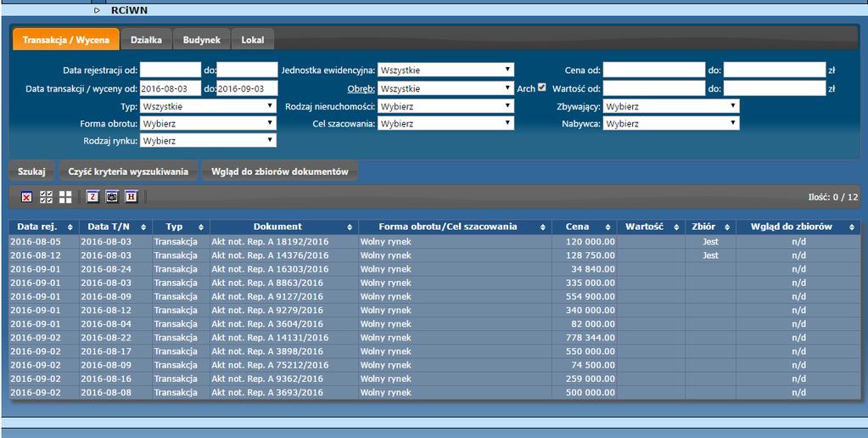Screen dimensions: 868x438
Task: Select row Akt not. Rep. A 16303/2016
Action: (434, 269)
